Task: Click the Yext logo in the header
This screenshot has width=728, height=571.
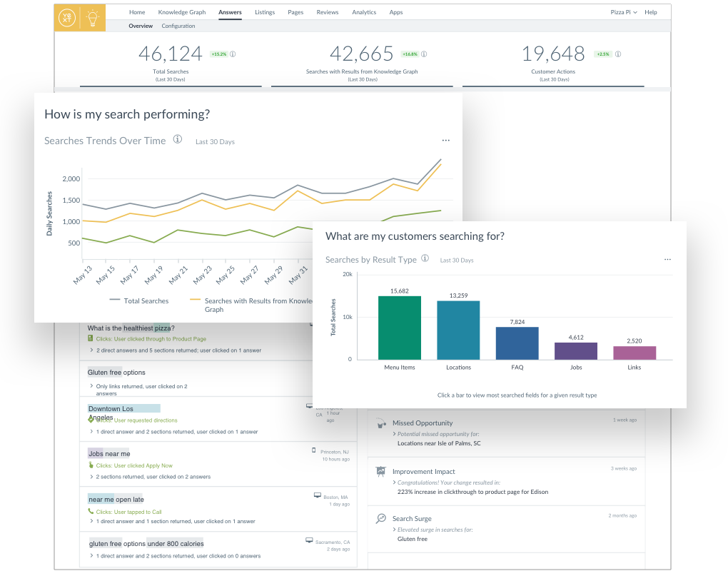Action: pos(68,19)
